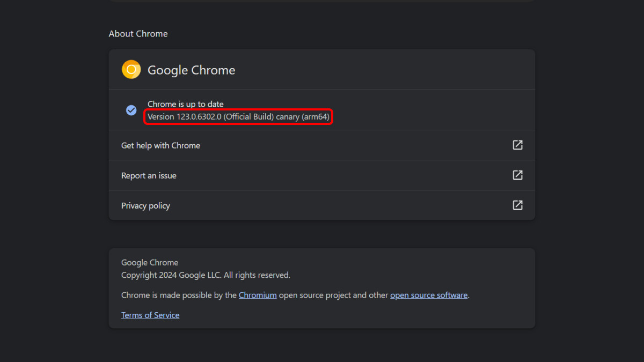This screenshot has width=644, height=362.
Task: Click the Version 123.0.6302.0 text
Action: [x=238, y=116]
